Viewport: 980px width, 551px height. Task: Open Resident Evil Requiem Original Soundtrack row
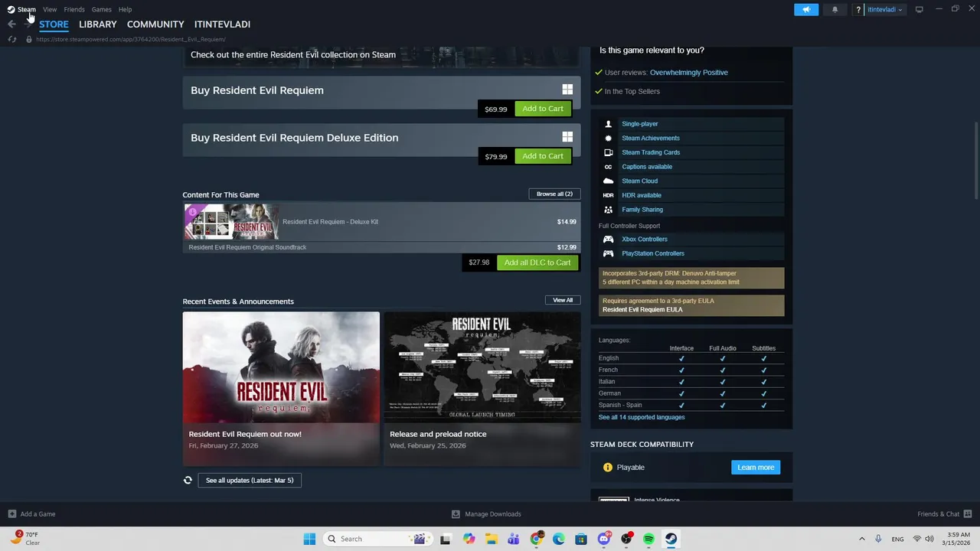(381, 247)
